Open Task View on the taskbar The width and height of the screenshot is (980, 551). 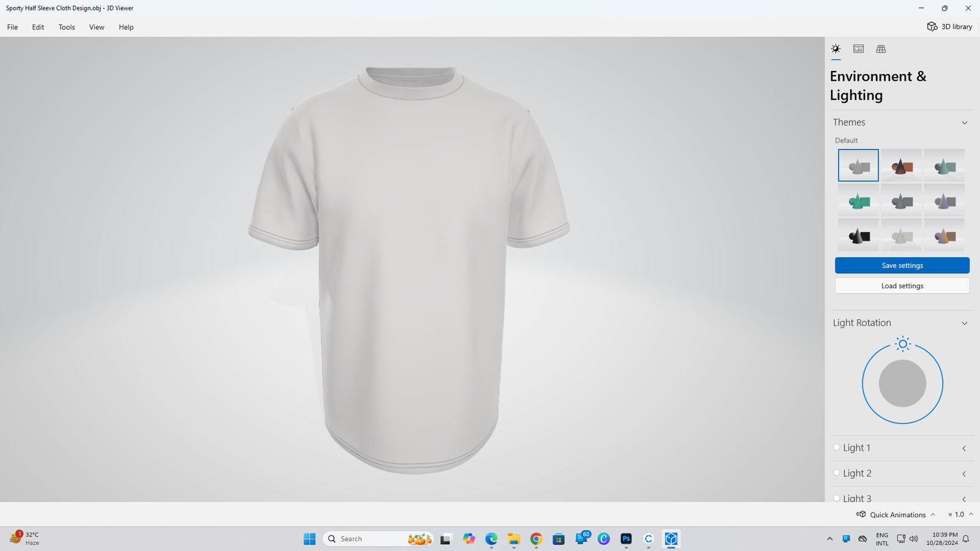[x=445, y=539]
